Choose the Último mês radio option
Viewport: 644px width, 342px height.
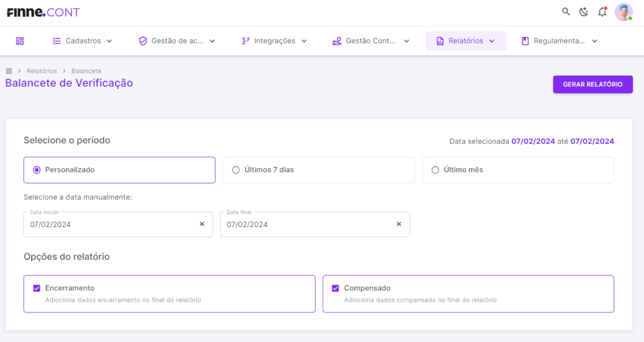coord(518,170)
